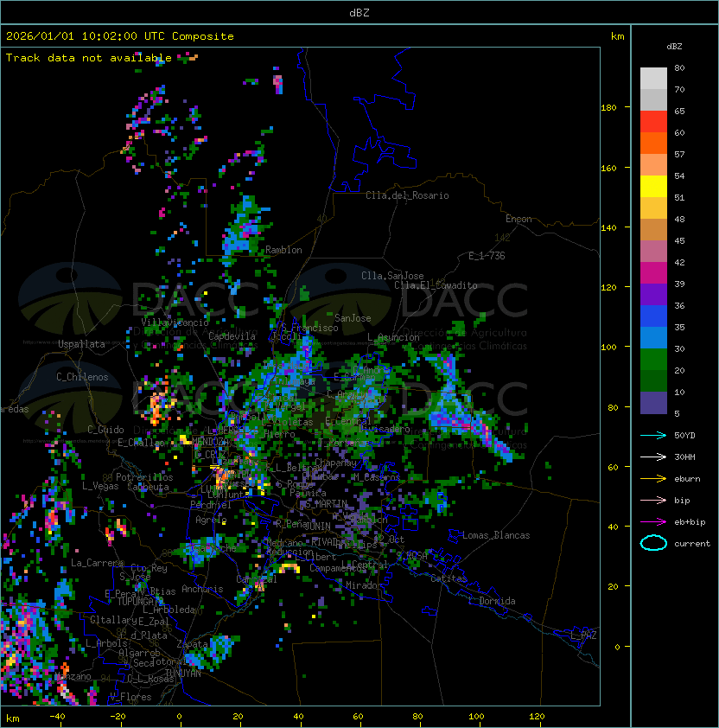Click the Uspallata label on the map
The width and height of the screenshot is (719, 728).
pyautogui.click(x=81, y=344)
